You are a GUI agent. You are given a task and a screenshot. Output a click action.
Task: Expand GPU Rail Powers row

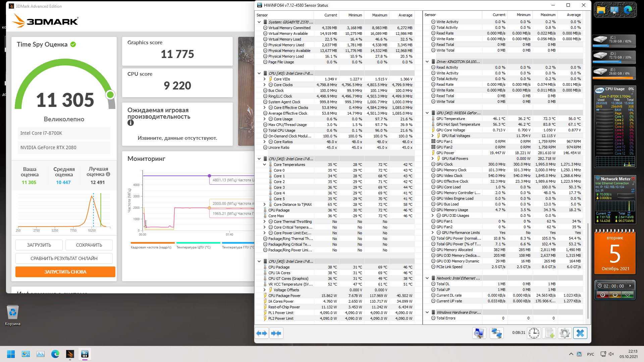(x=432, y=159)
